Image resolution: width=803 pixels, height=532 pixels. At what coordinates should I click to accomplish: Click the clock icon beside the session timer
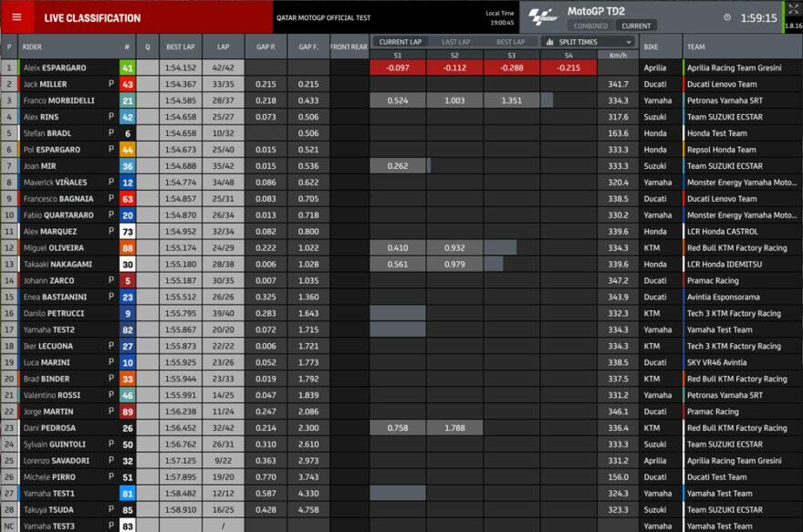[727, 17]
